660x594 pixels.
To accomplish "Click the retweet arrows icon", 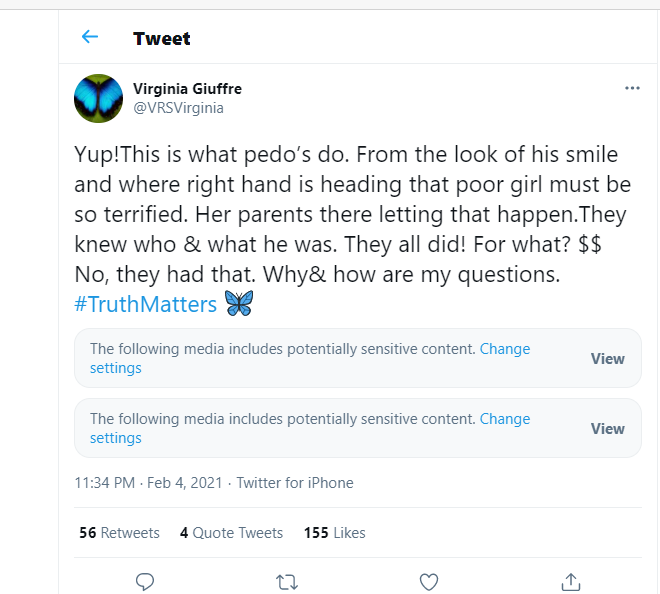I will tap(287, 582).
